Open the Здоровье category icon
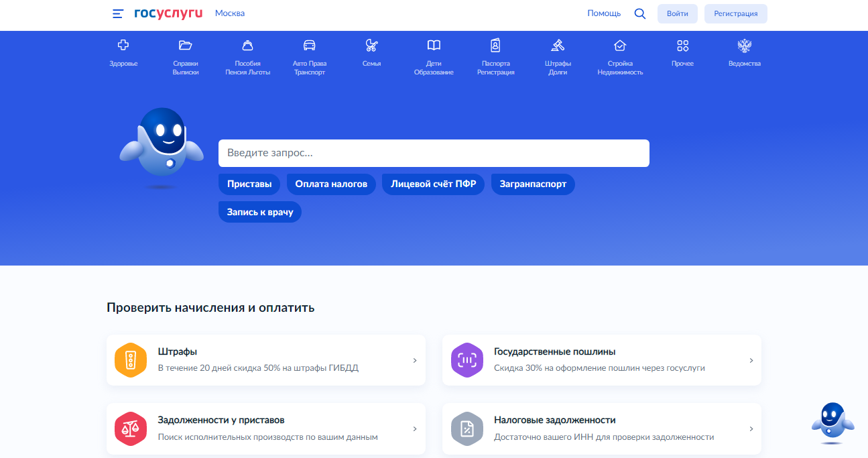The height and width of the screenshot is (458, 868). (x=123, y=46)
